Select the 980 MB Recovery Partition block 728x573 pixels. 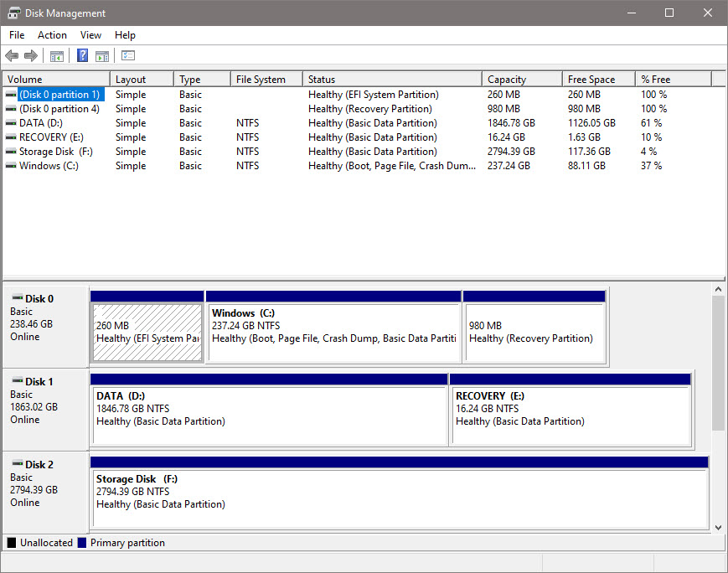(534, 327)
